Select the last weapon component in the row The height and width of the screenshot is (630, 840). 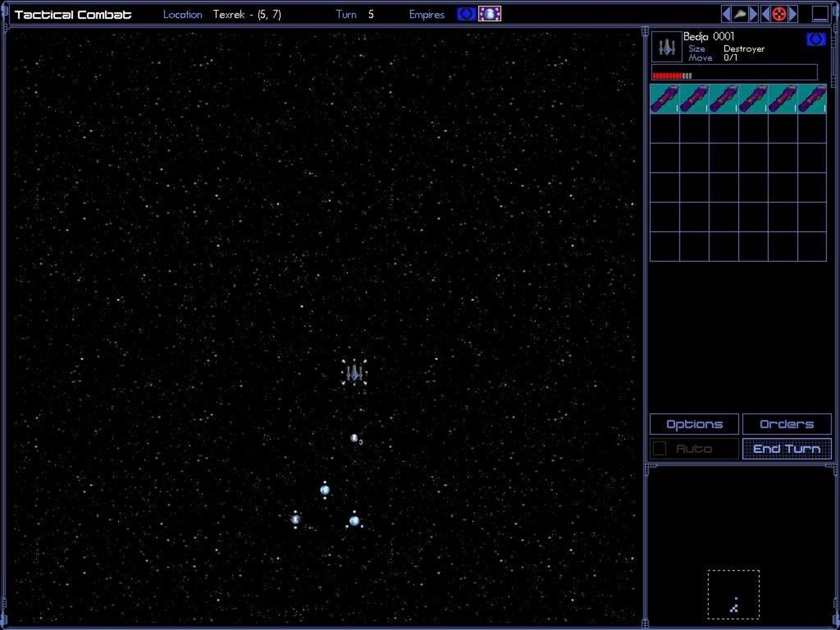point(812,99)
